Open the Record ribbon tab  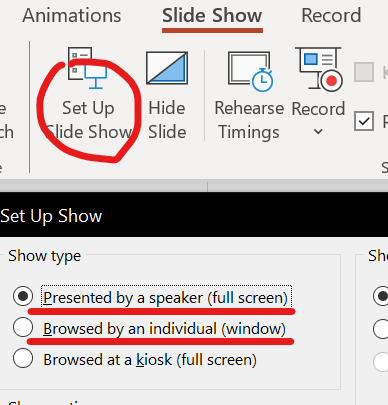pyautogui.click(x=331, y=16)
